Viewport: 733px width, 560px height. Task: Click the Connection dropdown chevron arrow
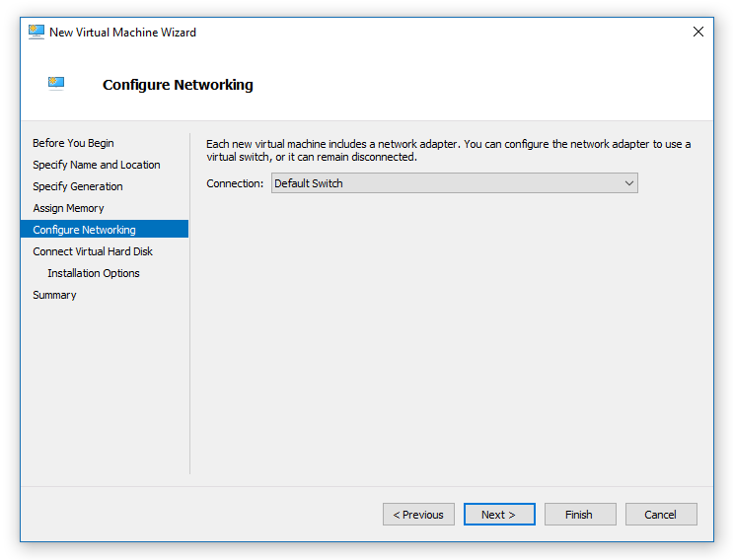click(628, 183)
